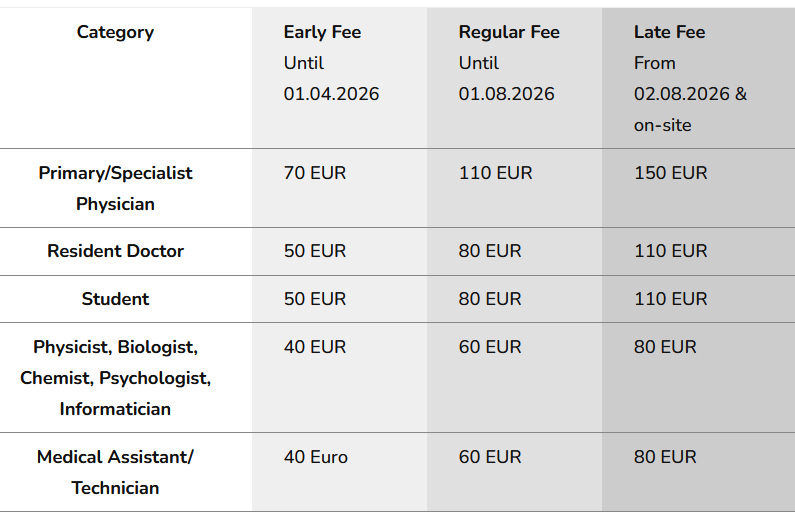Image resolution: width=795 pixels, height=516 pixels.
Task: Select the Resident Doctor row label
Action: pyautogui.click(x=115, y=251)
